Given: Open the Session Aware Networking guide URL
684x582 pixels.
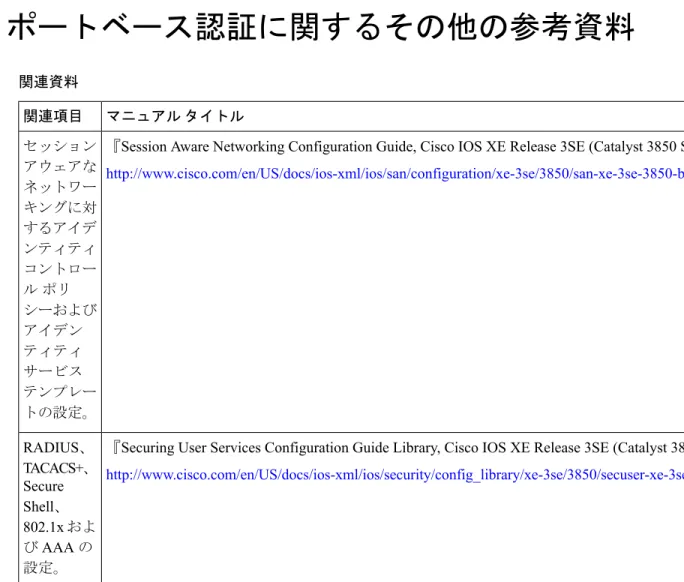Looking at the screenshot, I should point(395,174).
